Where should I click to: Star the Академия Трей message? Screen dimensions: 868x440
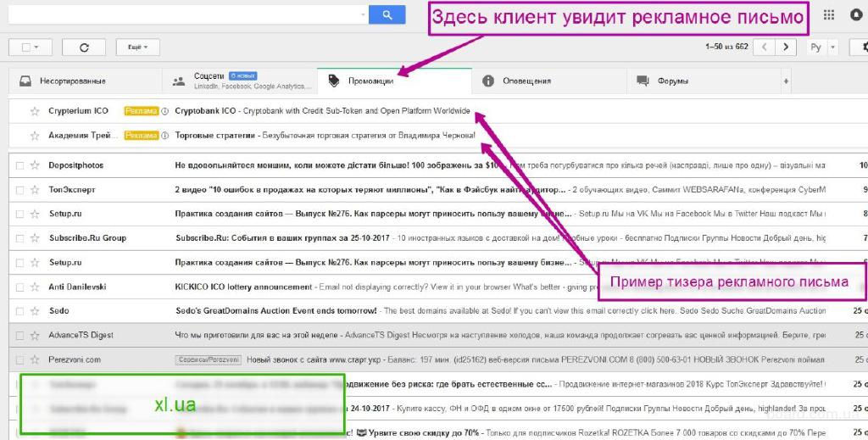[35, 136]
